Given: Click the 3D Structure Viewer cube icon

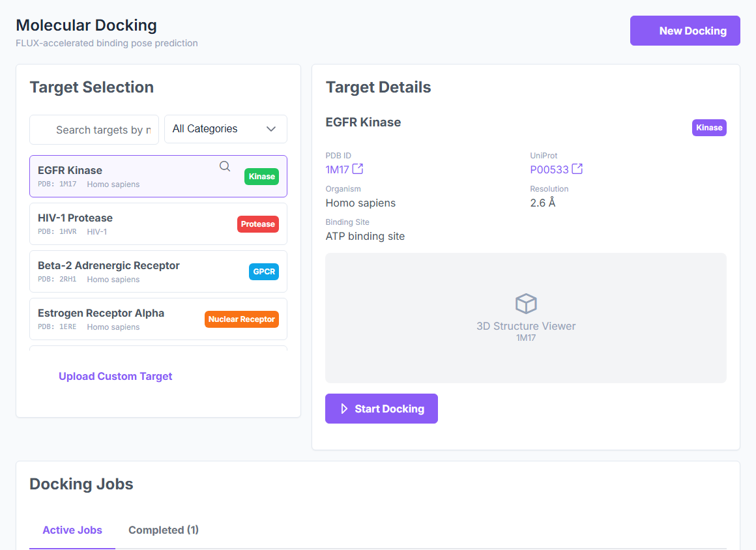Looking at the screenshot, I should 526,304.
